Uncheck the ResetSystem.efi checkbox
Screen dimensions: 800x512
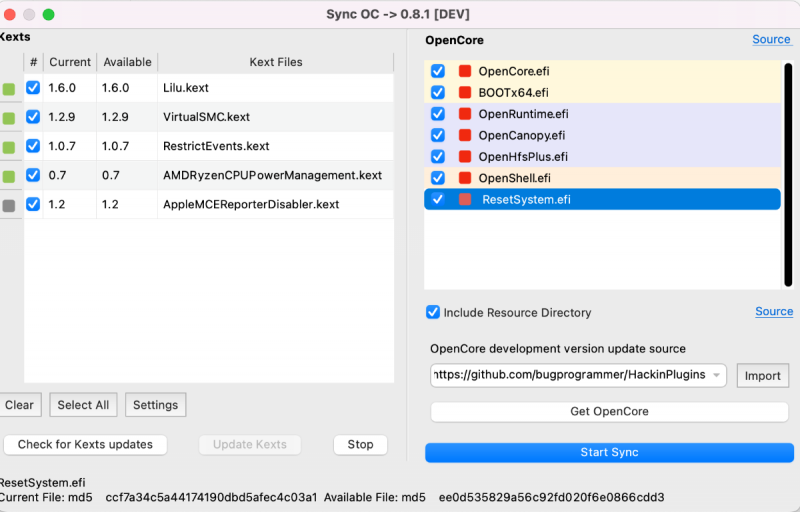pos(437,200)
